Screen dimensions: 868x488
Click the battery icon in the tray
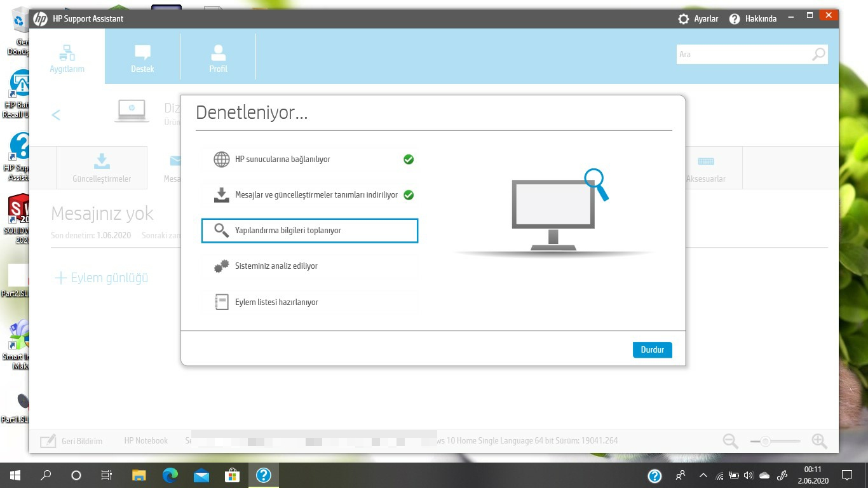click(x=734, y=475)
